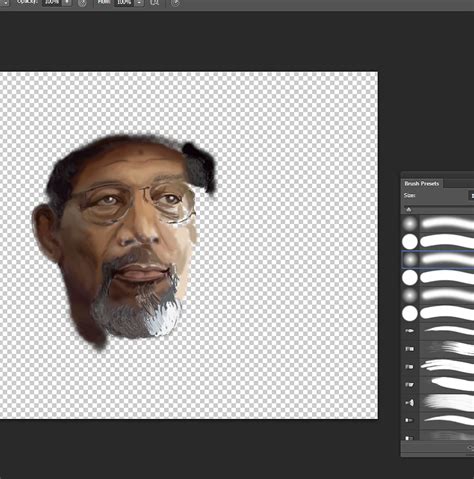The image size is (474, 479).
Task: Toggle pressure for size icon
Action: coord(176,3)
